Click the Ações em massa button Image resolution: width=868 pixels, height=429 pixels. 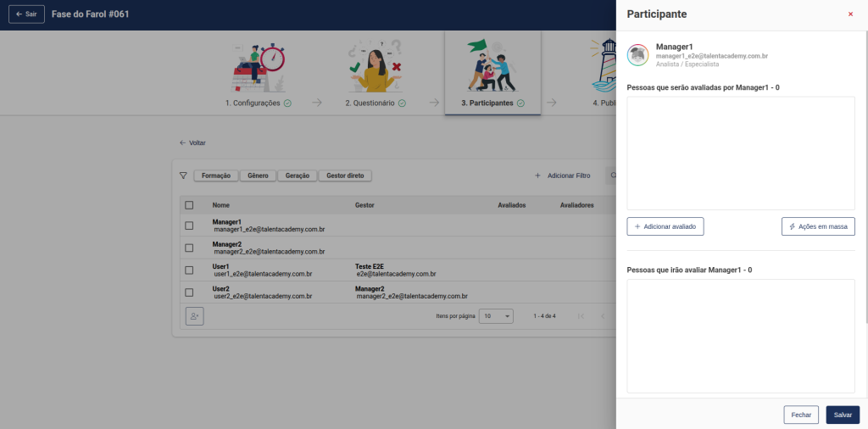coord(817,226)
